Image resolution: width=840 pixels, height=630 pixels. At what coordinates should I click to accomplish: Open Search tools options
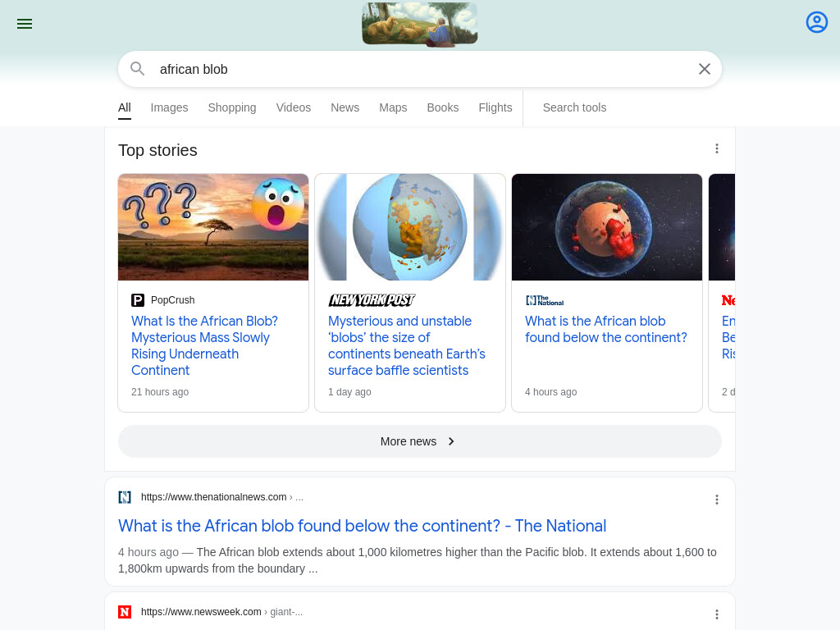click(574, 107)
